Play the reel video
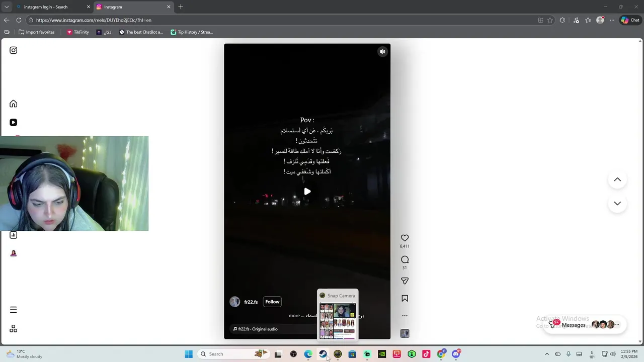644x362 pixels. click(307, 191)
